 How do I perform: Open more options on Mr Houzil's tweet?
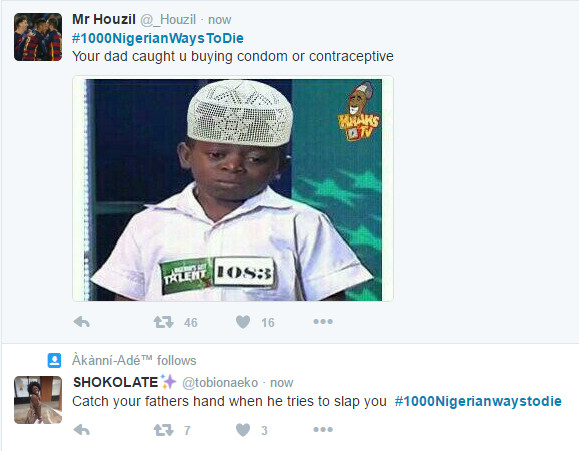(x=323, y=322)
